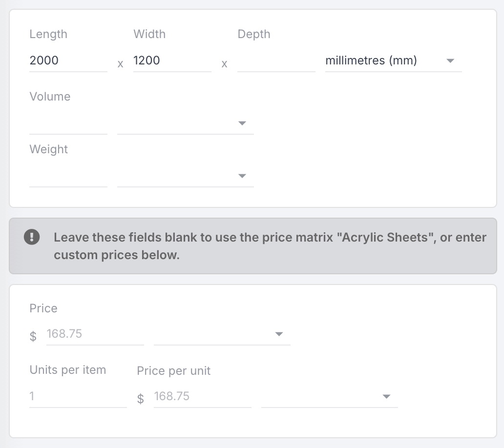Click the Acrylic Sheets price matrix notice text

(x=270, y=246)
